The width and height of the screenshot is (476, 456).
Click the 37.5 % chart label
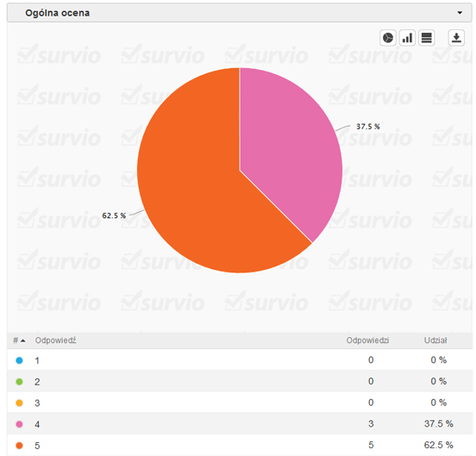click(x=368, y=127)
